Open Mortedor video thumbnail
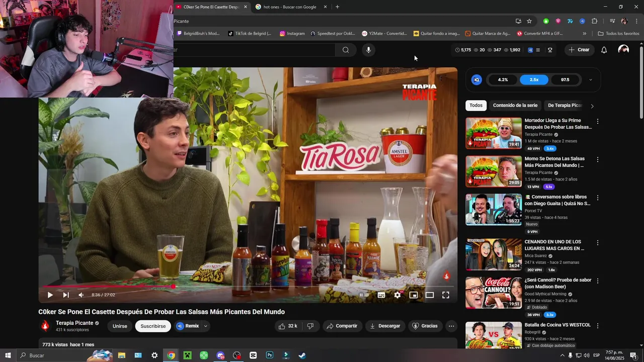The height and width of the screenshot is (362, 644). pyautogui.click(x=494, y=133)
